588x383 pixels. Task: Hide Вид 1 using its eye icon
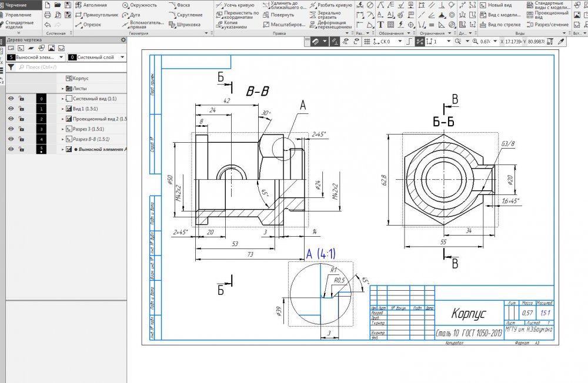click(x=11, y=109)
